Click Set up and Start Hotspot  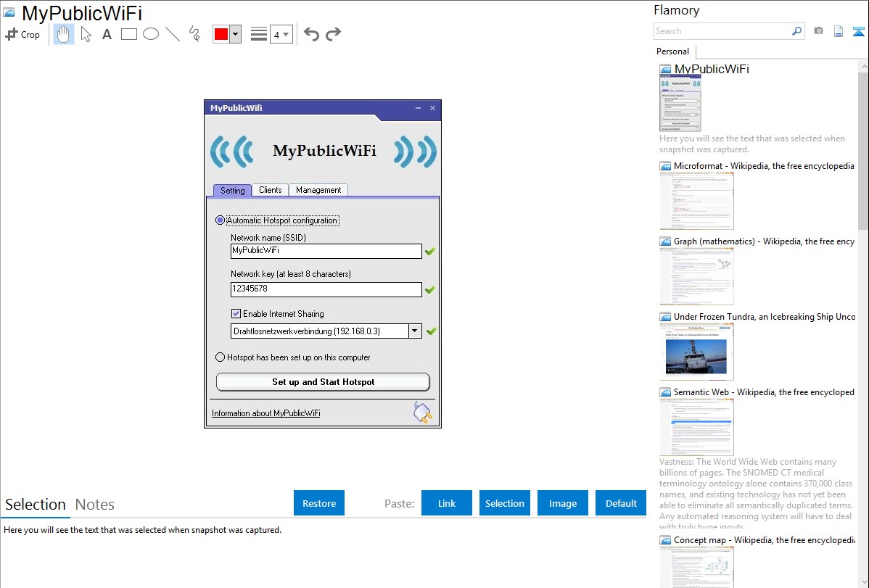coord(323,382)
